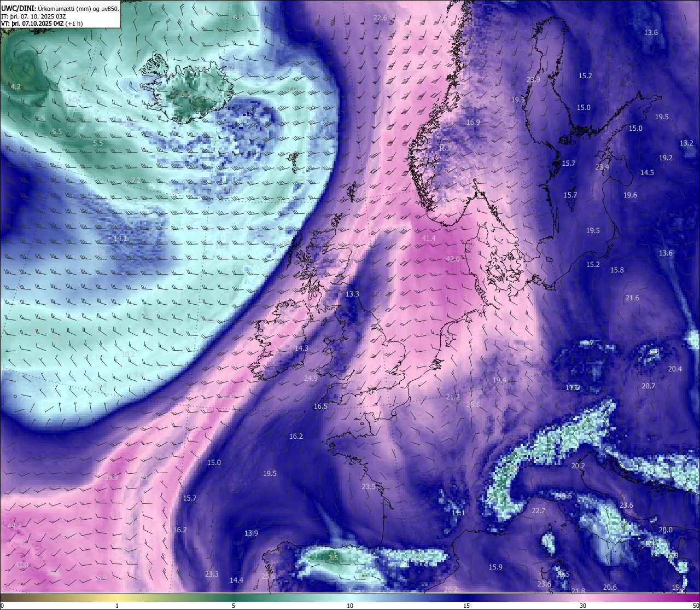Click the 13.3 value over northern Britain
The height and width of the screenshot is (610, 700).
pyautogui.click(x=352, y=294)
